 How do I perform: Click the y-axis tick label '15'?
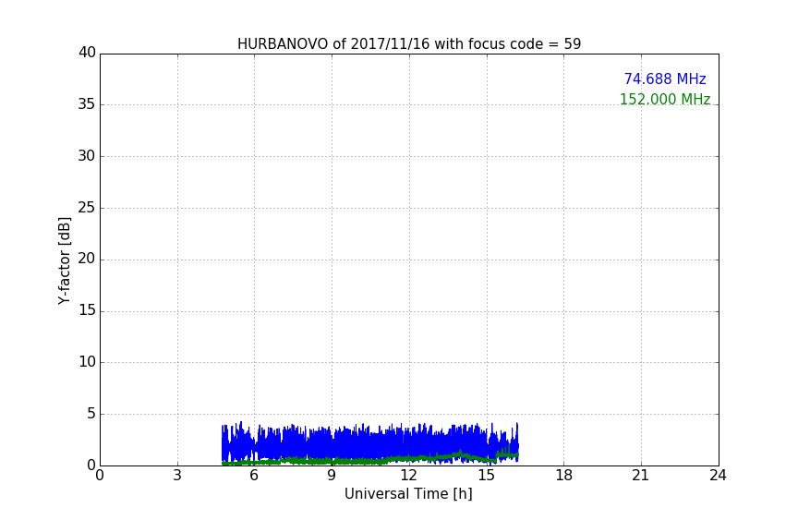[x=87, y=310]
